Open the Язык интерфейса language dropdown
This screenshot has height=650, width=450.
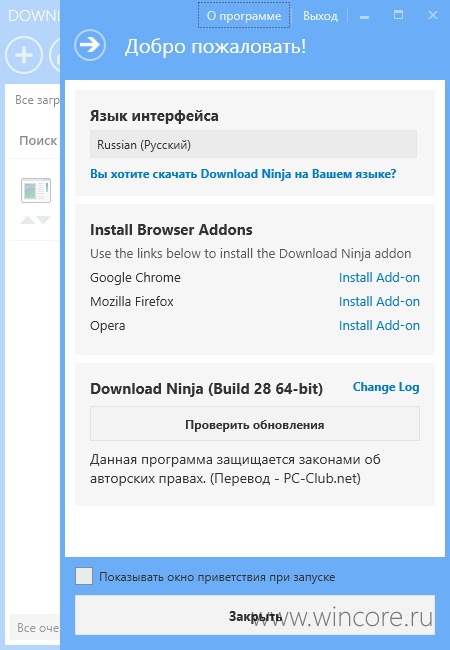tap(253, 144)
